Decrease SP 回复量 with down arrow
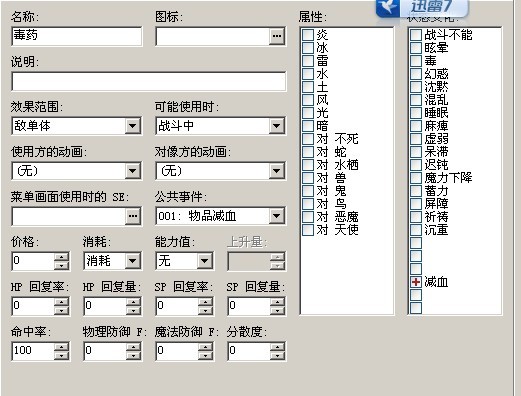Image resolution: width=521 pixels, height=396 pixels. (277, 310)
